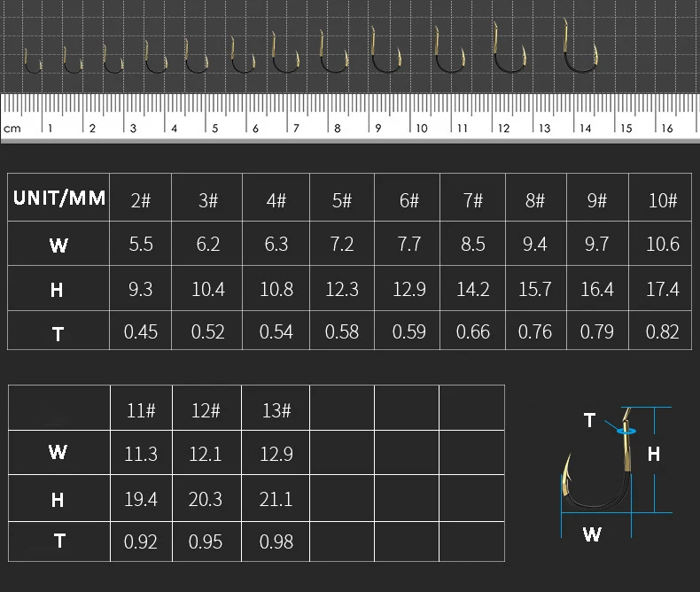Select the 13# size column header
Screen dimensions: 700x592
pos(276,410)
